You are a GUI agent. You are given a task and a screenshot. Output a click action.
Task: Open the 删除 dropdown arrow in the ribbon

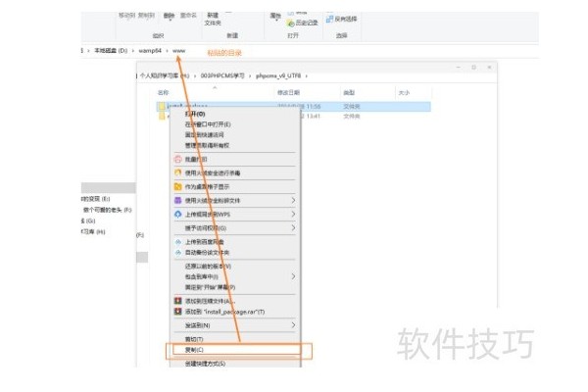pyautogui.click(x=170, y=20)
